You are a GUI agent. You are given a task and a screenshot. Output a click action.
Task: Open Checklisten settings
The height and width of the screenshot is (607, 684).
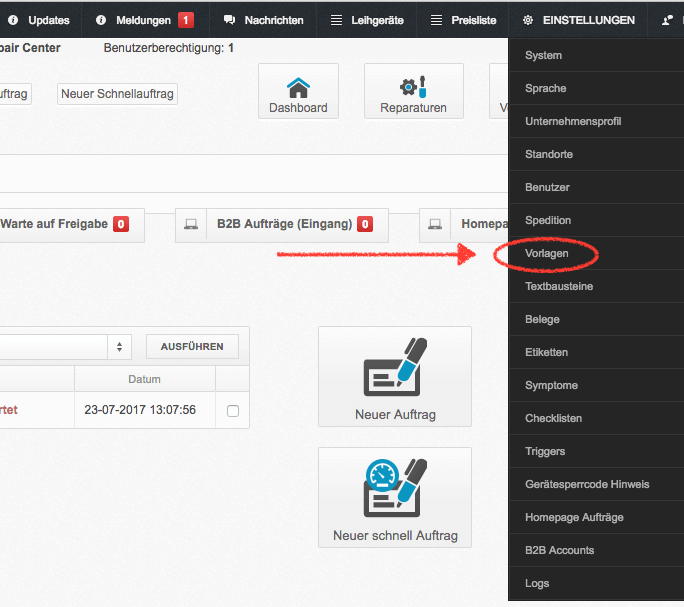pos(596,418)
